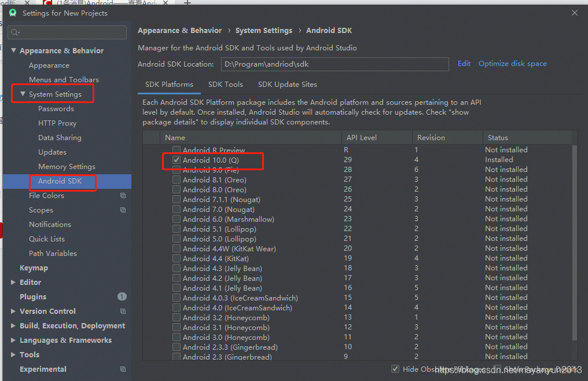This screenshot has width=588, height=381.
Task: Click the Edit link for SDK location
Action: click(x=464, y=64)
